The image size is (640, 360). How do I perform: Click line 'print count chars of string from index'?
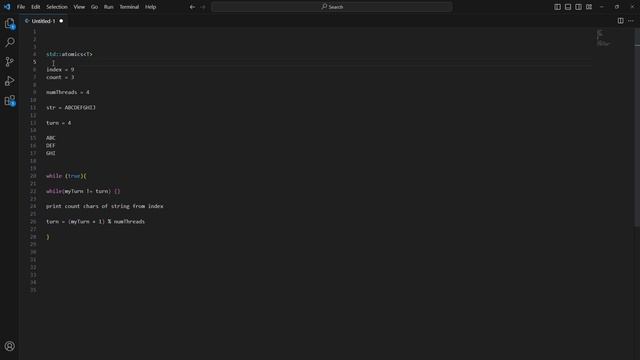click(104, 207)
